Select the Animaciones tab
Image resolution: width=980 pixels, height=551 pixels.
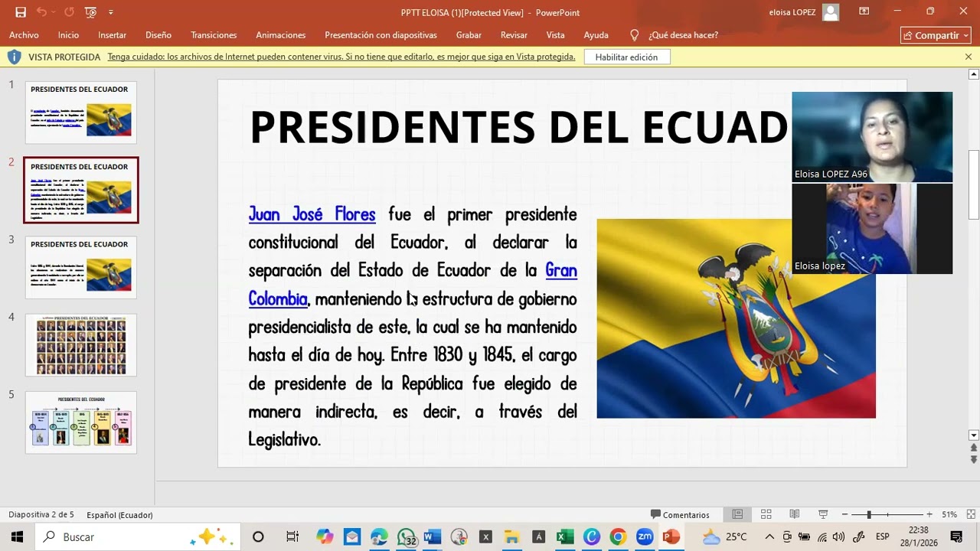point(280,35)
